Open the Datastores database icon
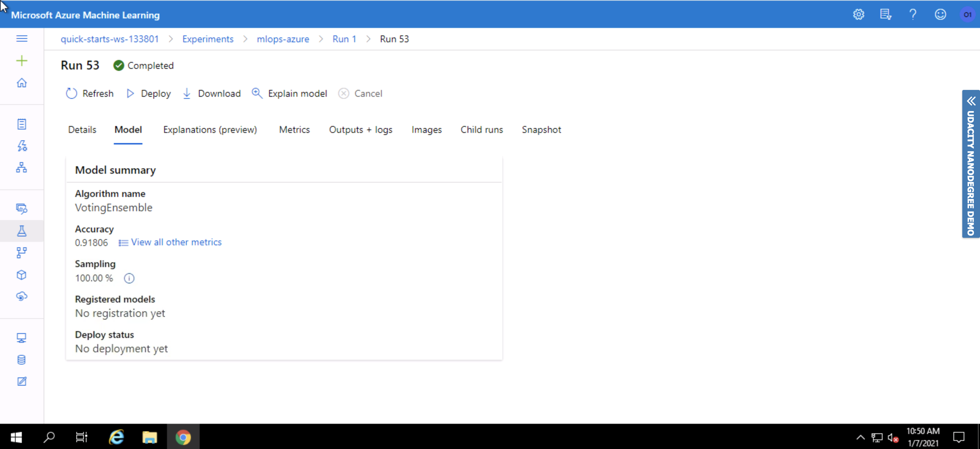The image size is (980, 449). pyautogui.click(x=22, y=360)
